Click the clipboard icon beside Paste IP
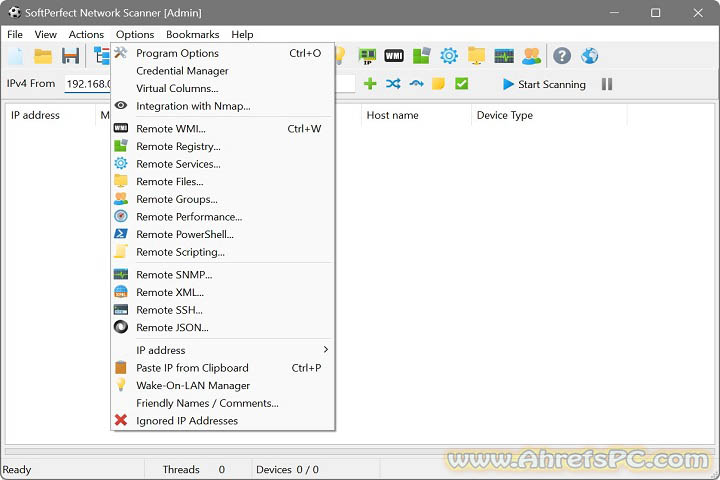Viewport: 720px width, 480px height. (x=121, y=367)
